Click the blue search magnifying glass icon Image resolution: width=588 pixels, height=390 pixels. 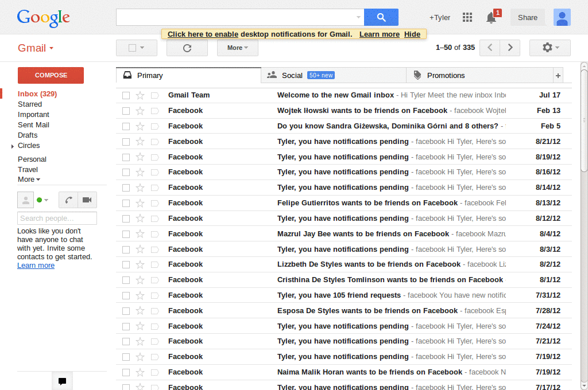click(381, 17)
